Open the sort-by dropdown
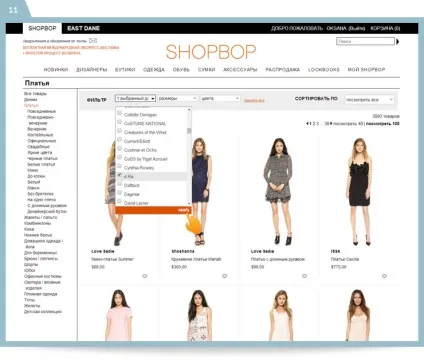The height and width of the screenshot is (360, 424). [x=369, y=100]
